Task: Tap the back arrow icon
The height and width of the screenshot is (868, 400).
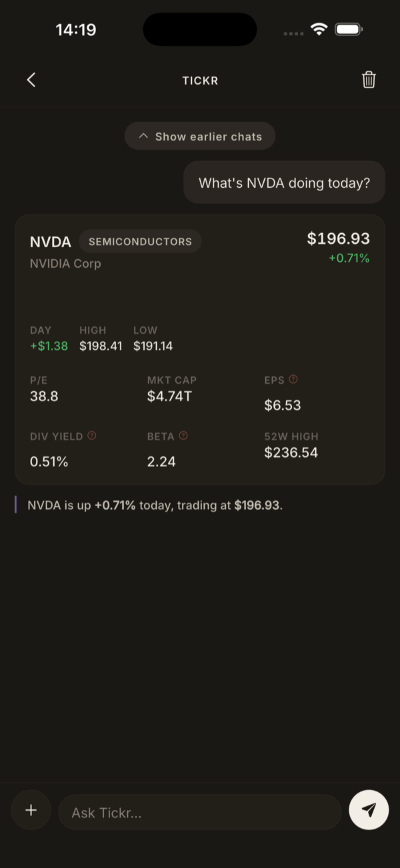Action: tap(31, 80)
